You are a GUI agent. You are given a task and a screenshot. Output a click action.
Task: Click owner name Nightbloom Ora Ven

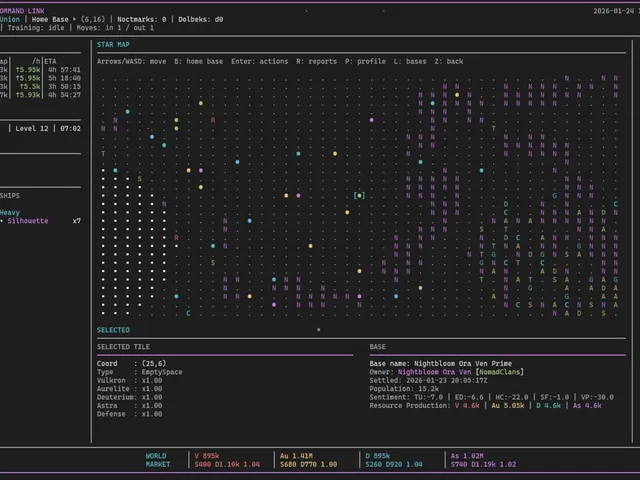[x=434, y=372]
